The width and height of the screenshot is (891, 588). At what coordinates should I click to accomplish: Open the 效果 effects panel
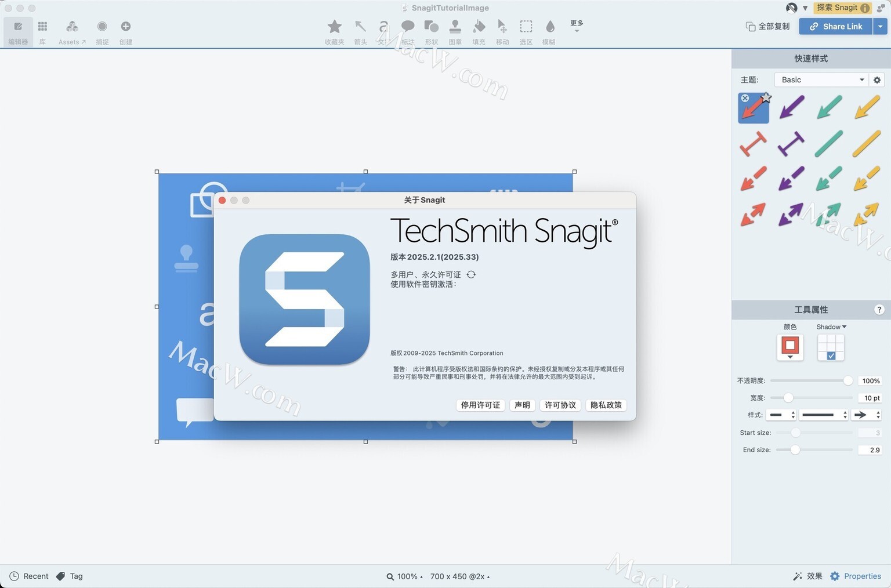[807, 576]
